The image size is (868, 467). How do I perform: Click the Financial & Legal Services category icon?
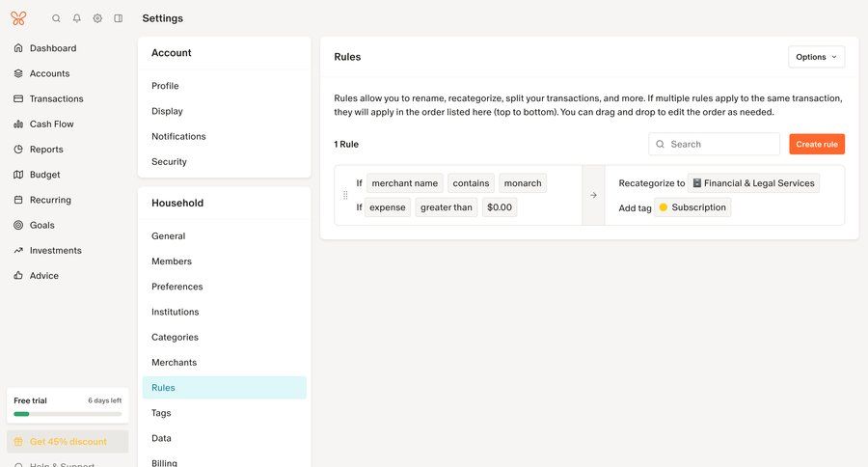coord(697,182)
